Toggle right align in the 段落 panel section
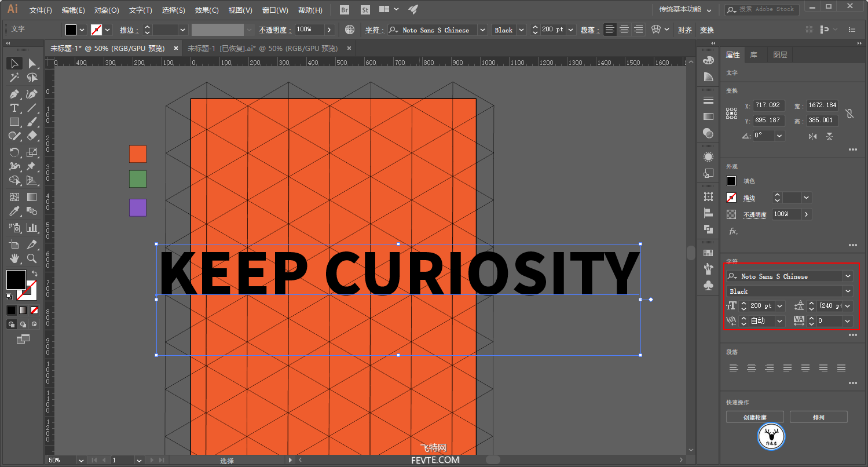 [769, 367]
